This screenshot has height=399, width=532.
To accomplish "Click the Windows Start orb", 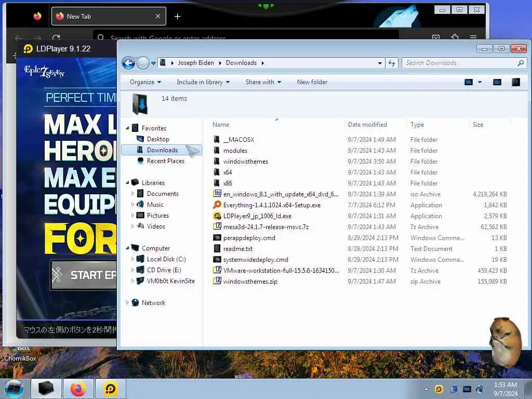I will point(14,389).
